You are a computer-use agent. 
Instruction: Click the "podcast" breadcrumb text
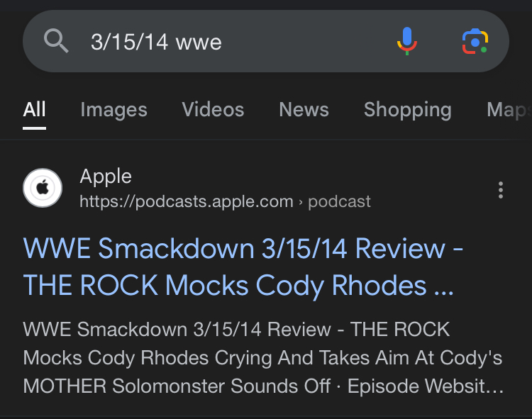point(339,202)
